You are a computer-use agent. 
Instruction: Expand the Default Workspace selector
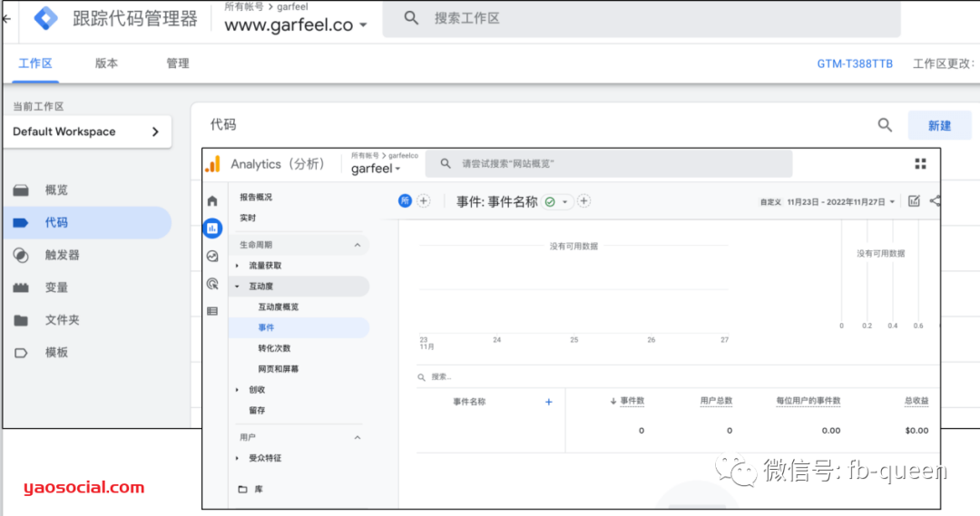pos(87,131)
